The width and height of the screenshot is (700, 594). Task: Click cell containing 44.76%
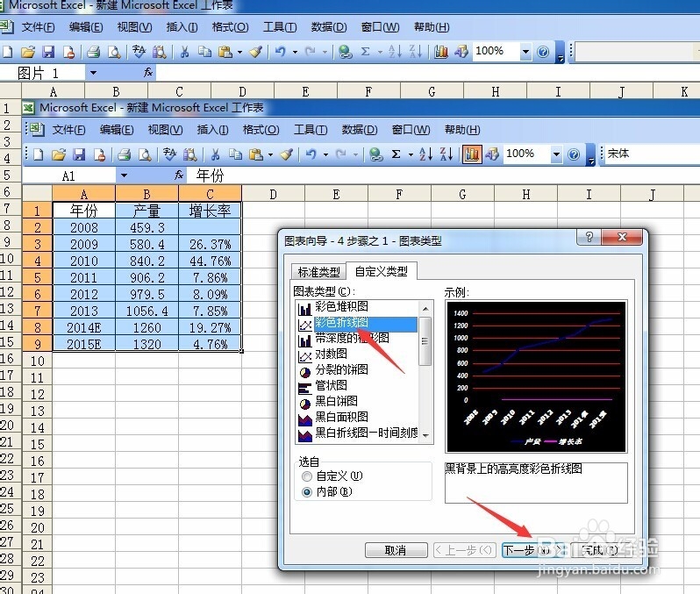[x=210, y=261]
